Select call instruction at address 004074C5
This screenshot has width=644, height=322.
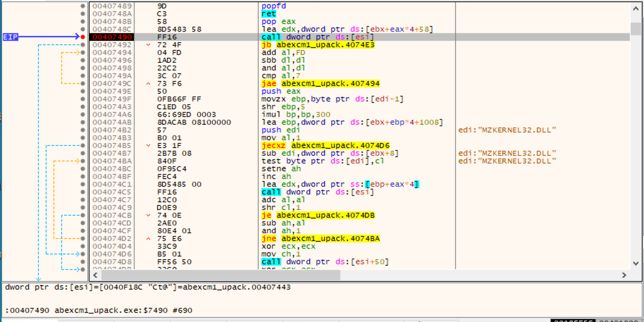coord(317,192)
